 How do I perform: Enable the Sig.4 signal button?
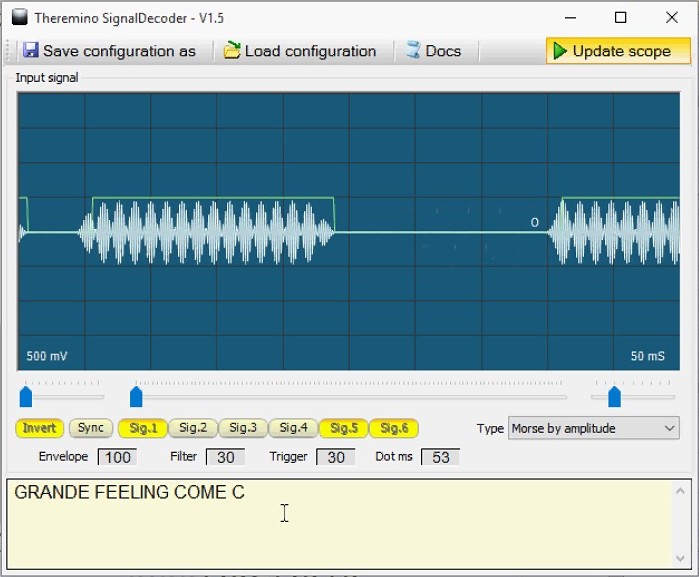(293, 428)
